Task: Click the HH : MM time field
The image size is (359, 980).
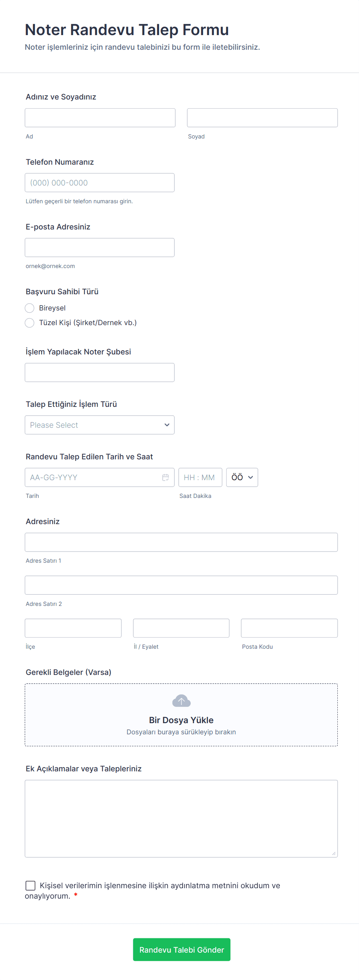Action: pos(200,477)
